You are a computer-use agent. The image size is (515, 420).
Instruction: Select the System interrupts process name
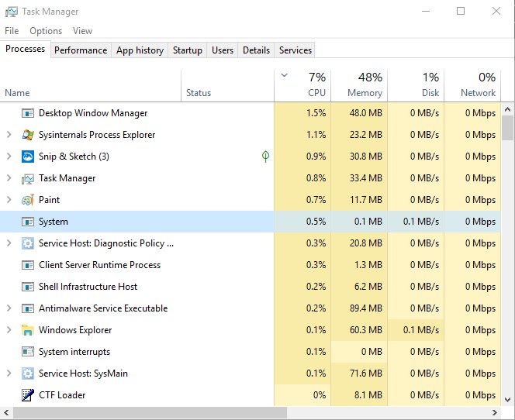click(74, 352)
